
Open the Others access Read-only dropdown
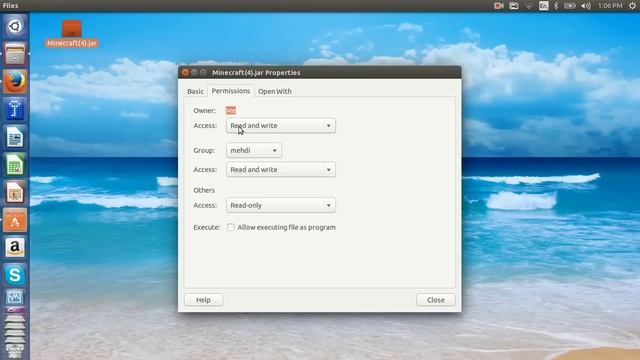pos(281,205)
